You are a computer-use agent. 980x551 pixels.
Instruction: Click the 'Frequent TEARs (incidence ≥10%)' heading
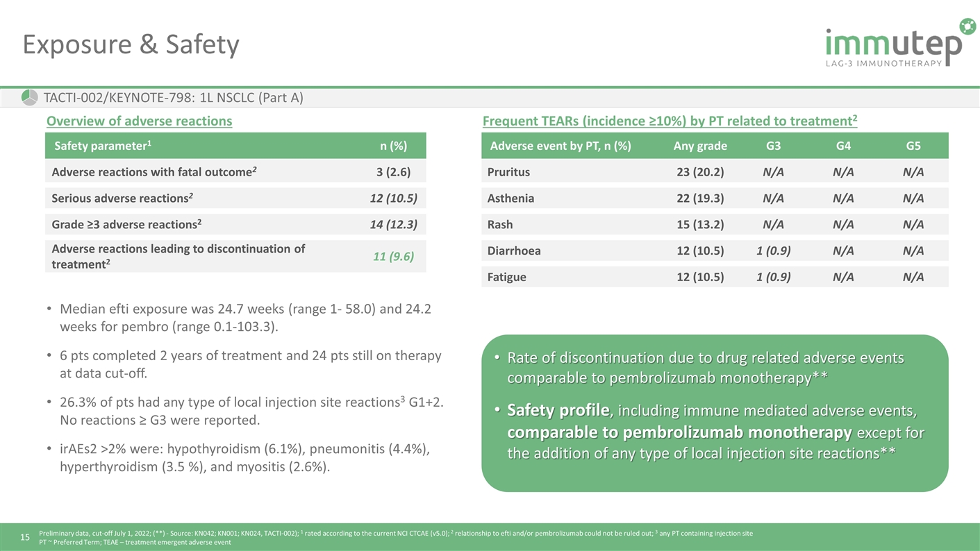point(670,121)
